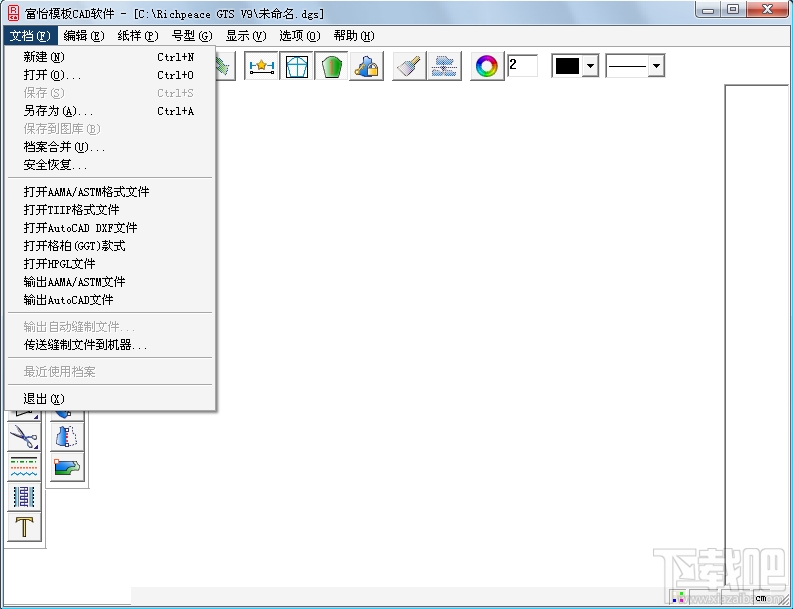The image size is (793, 609).
Task: Click the star measurement line toolbar icon
Action: click(261, 66)
